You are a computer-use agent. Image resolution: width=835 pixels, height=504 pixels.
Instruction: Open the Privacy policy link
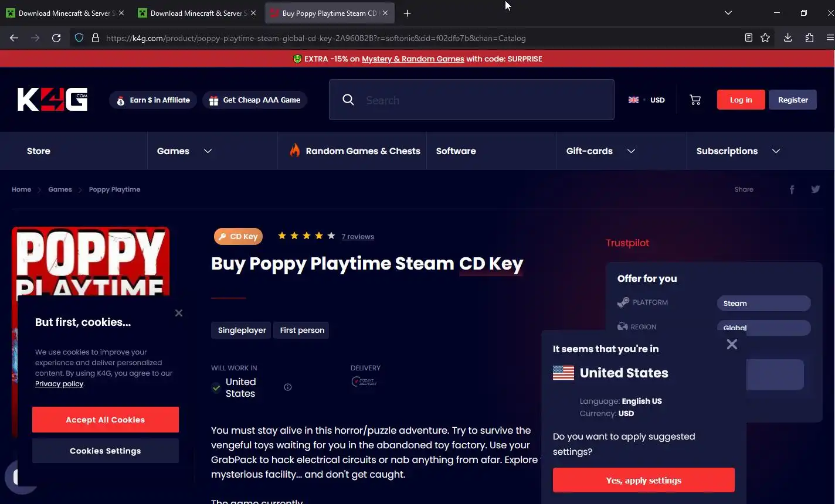tap(59, 384)
